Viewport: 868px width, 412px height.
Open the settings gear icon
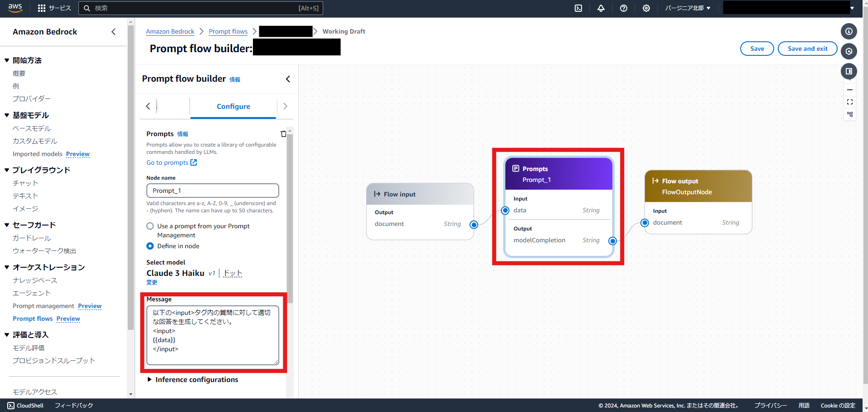click(x=646, y=8)
